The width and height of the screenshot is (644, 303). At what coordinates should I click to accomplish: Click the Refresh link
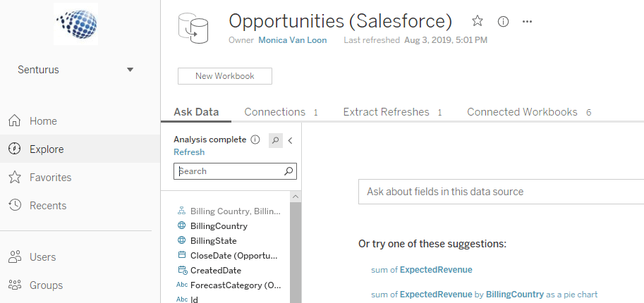(x=189, y=152)
